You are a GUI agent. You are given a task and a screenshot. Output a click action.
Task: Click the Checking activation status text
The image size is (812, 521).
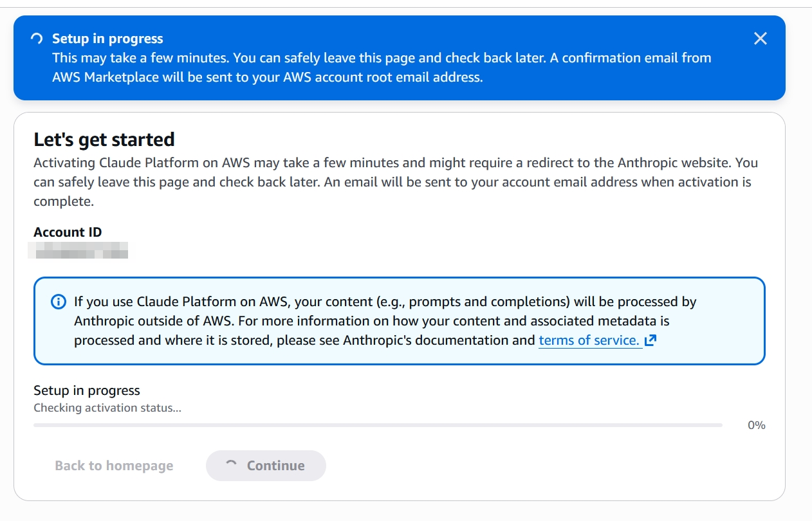tap(107, 408)
